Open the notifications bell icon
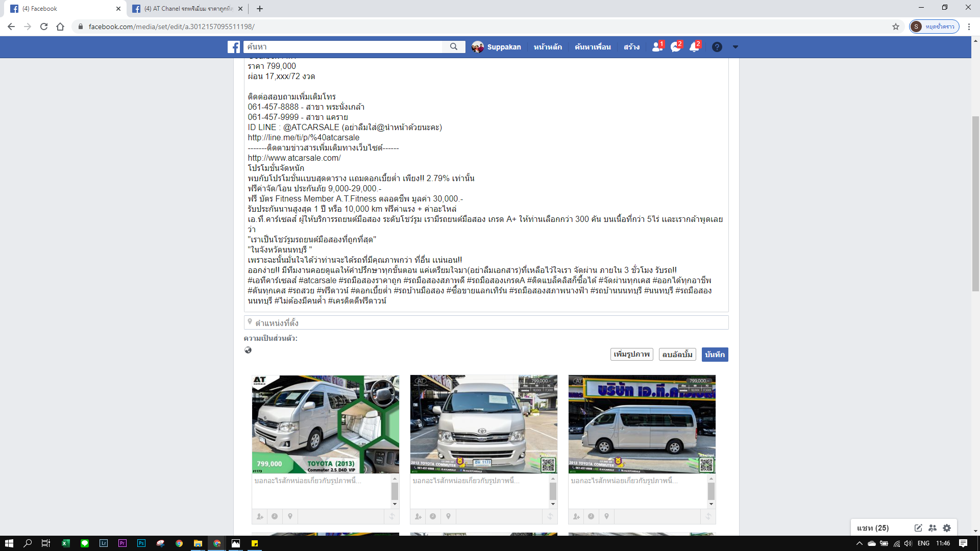 694,47
